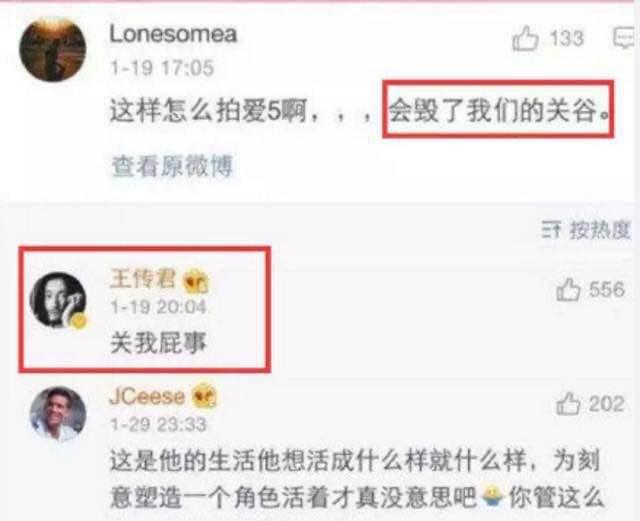View JCeese's profile picture
The height and width of the screenshot is (521, 640).
coord(58,414)
